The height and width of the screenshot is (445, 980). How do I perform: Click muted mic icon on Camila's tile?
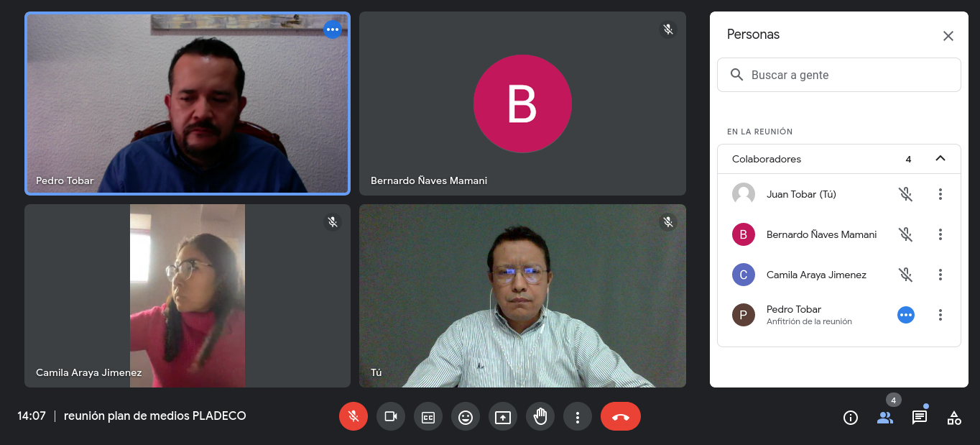(333, 222)
